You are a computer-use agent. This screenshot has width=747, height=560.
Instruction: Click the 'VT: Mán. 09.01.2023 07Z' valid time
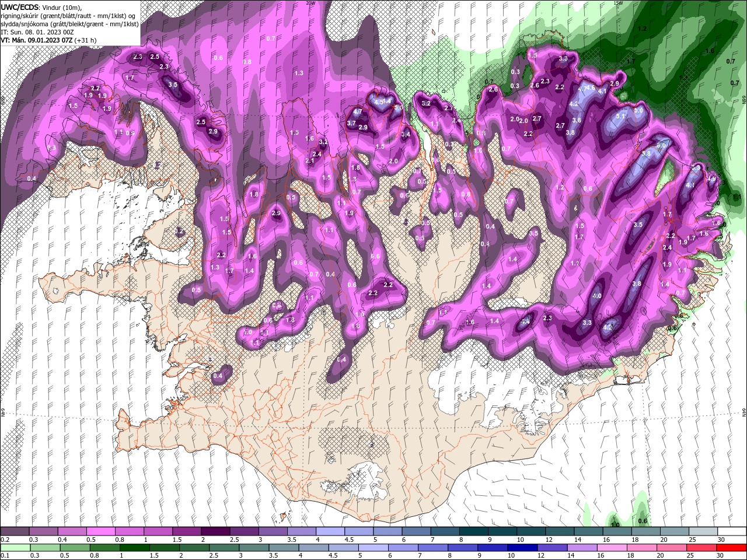37,40
